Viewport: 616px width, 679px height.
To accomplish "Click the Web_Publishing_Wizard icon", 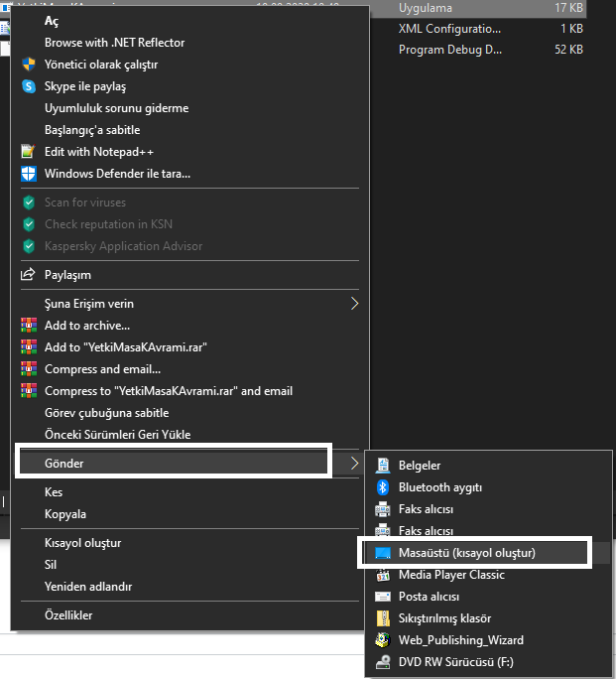I will click(x=383, y=640).
